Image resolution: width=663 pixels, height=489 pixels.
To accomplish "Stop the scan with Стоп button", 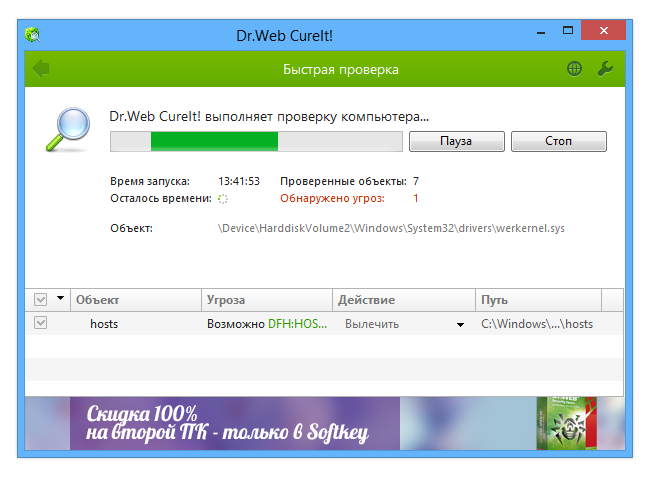I will click(559, 141).
